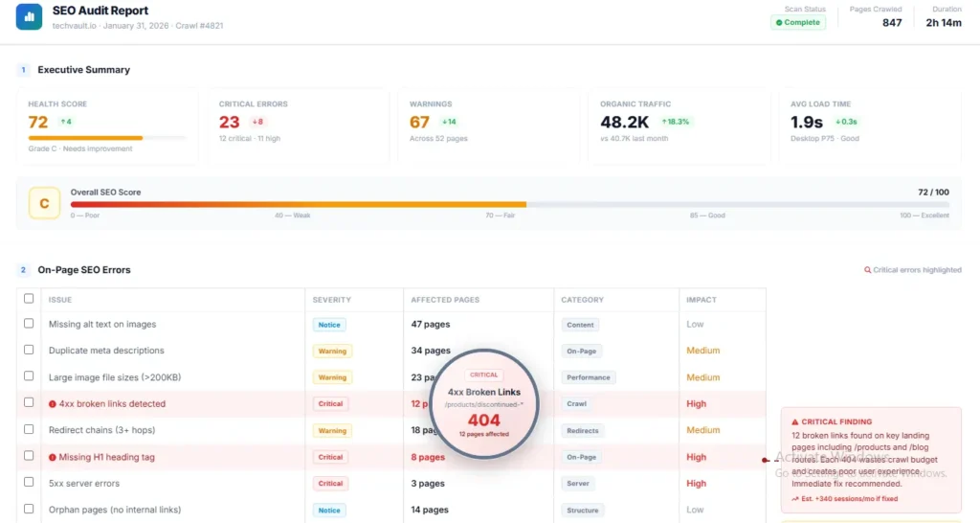Check the Missing alt text on images row

[29, 324]
